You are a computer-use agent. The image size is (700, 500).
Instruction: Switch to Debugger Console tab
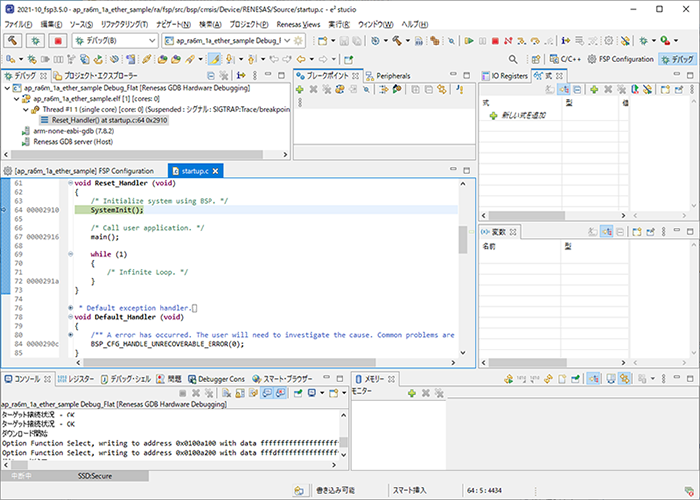click(216, 379)
